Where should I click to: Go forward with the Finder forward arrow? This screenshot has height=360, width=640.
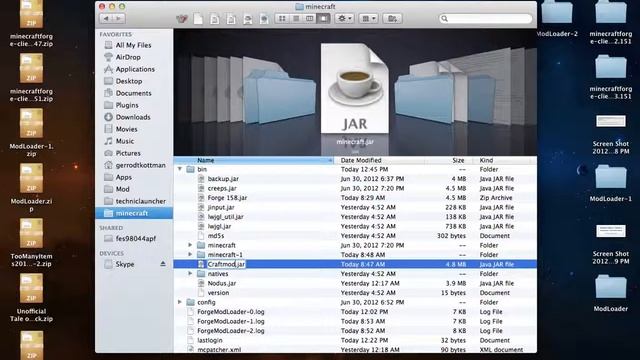click(119, 18)
